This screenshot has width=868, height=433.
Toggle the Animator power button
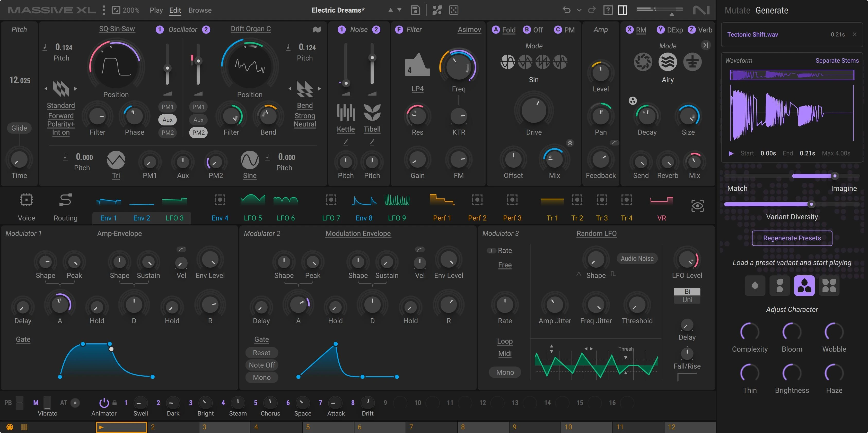tap(104, 402)
